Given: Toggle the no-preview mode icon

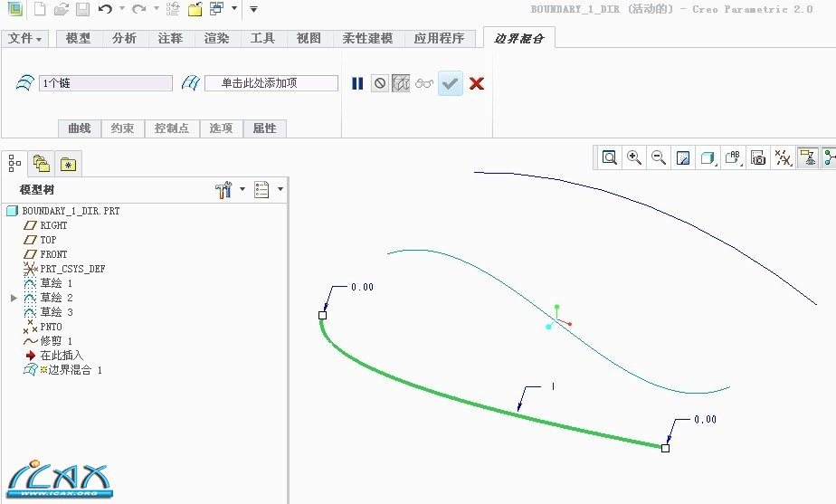Looking at the screenshot, I should click(380, 83).
